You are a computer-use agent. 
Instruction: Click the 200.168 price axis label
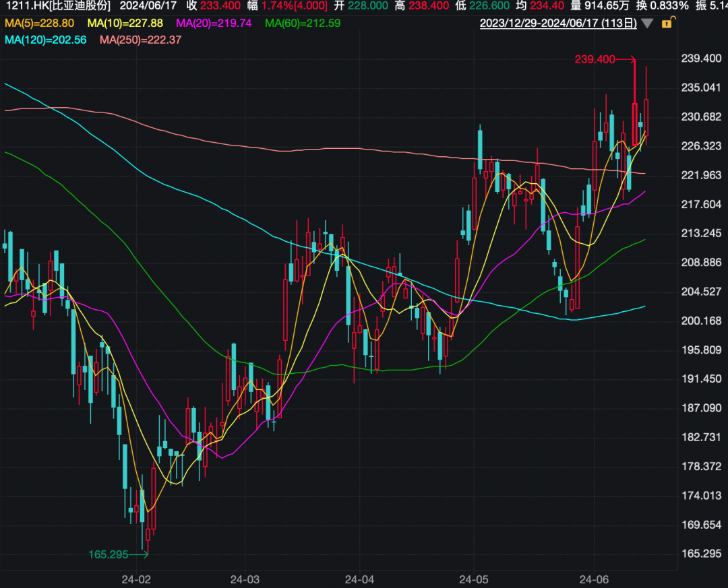[701, 321]
